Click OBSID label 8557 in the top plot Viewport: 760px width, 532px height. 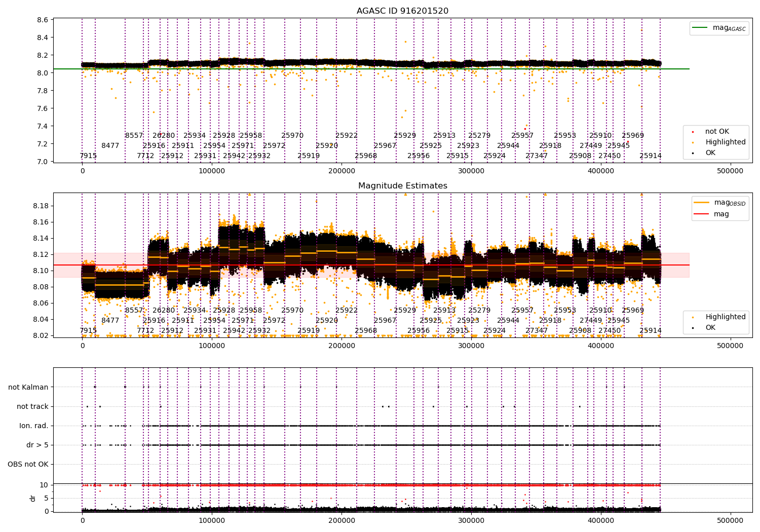point(134,135)
